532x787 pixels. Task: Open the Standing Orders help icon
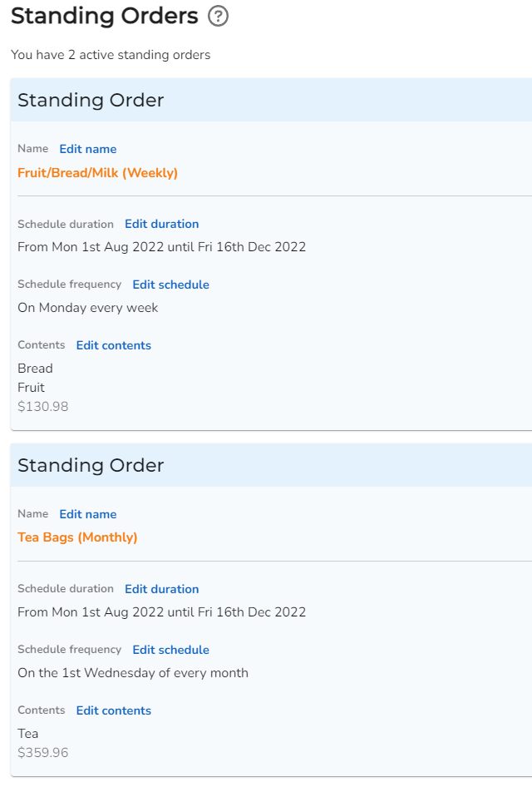point(218,16)
